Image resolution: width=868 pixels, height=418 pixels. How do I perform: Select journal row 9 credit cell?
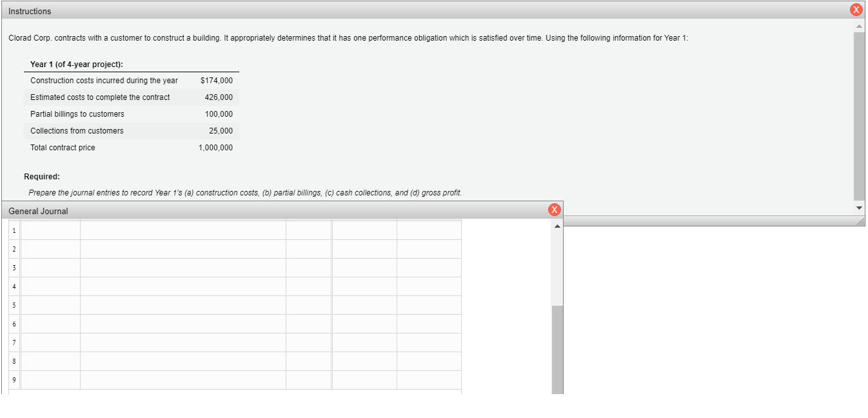429,380
